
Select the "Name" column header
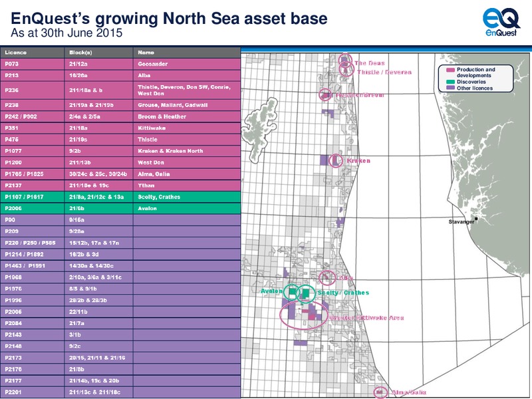pyautogui.click(x=187, y=53)
